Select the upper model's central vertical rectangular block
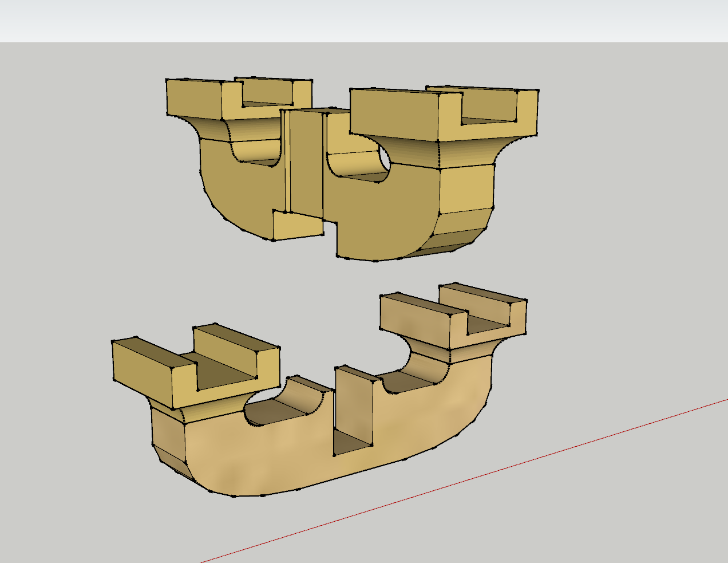 (306, 163)
